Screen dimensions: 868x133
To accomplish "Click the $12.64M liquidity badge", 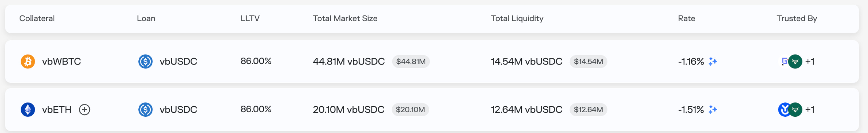I will (x=588, y=110).
